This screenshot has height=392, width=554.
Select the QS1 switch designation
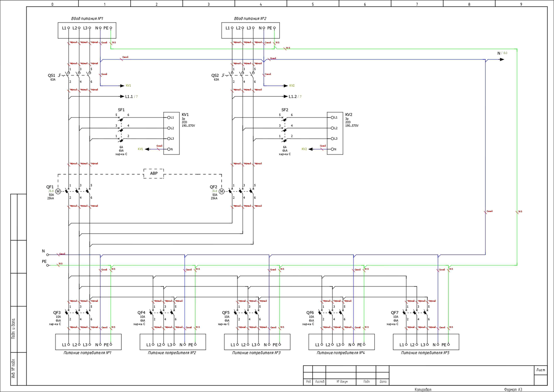point(51,75)
